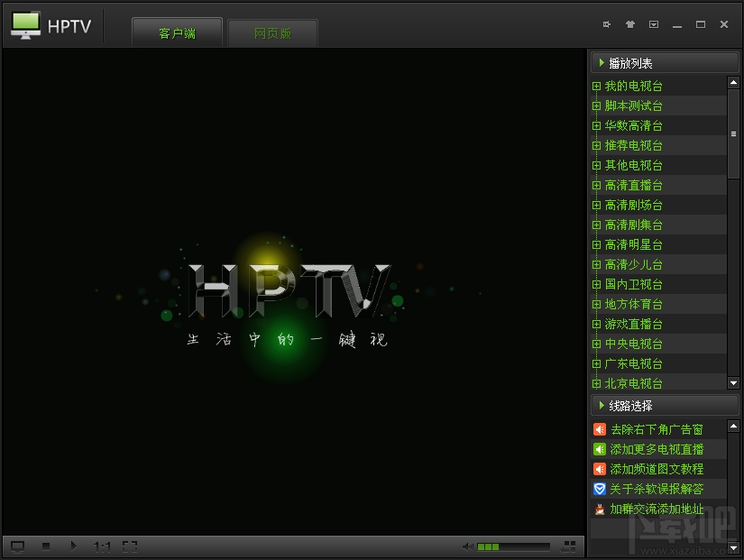This screenshot has height=560, width=744.
Task: Switch to the 客户端 tab
Action: coord(177,33)
